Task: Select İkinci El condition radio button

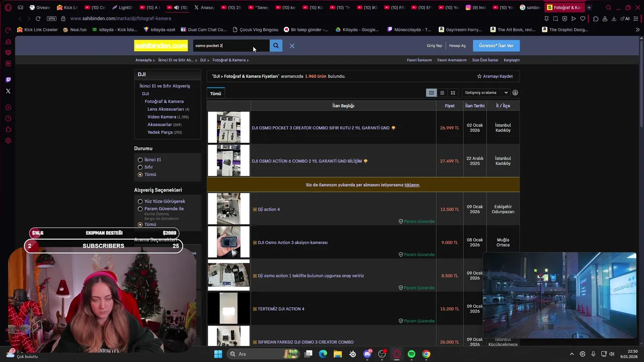Action: [x=140, y=160]
